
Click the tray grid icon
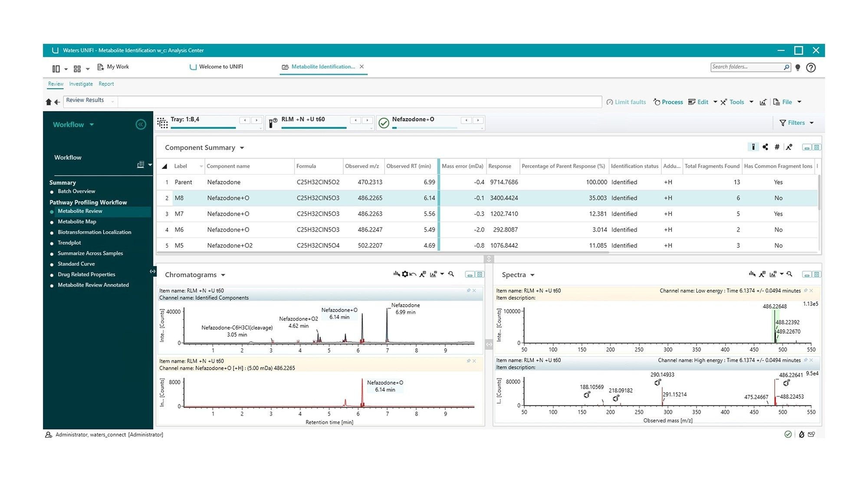[162, 123]
